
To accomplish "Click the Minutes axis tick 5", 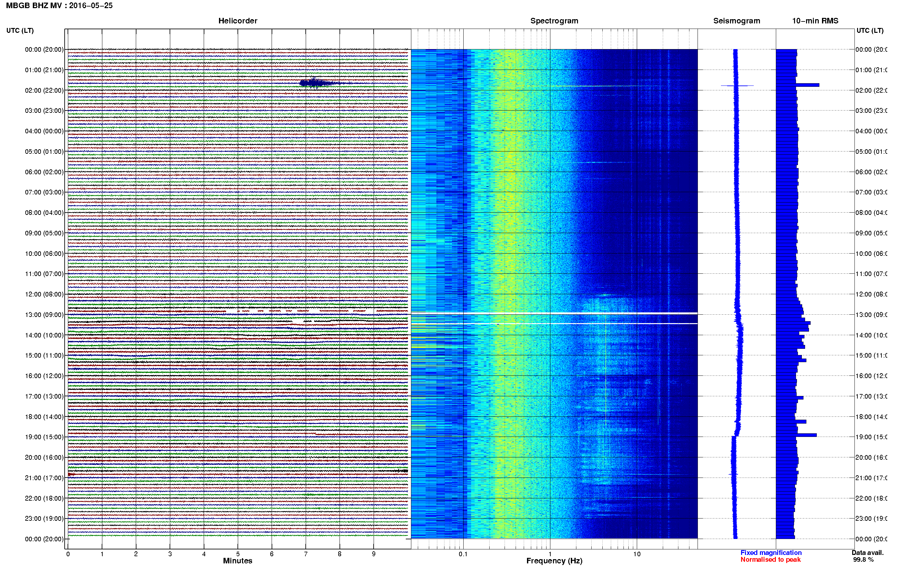I will click(x=237, y=554).
